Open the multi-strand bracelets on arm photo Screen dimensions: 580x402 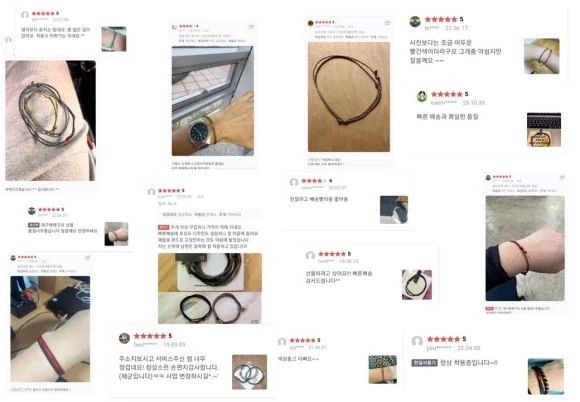click(50, 121)
